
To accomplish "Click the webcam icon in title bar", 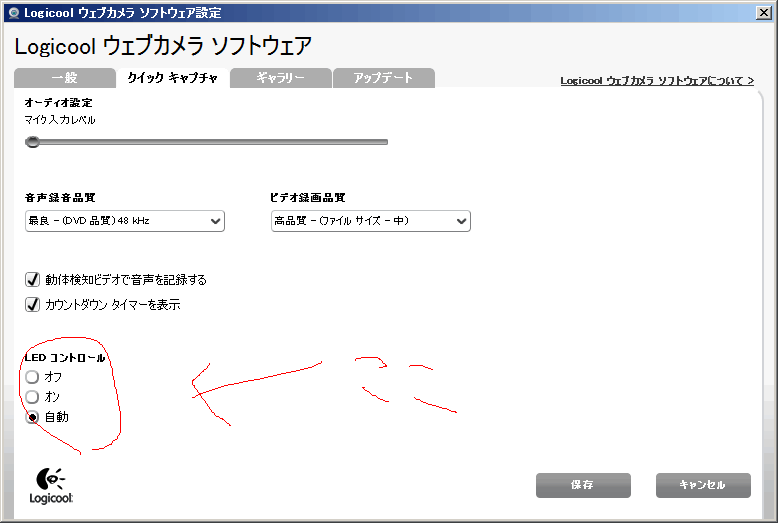I will pyautogui.click(x=14, y=13).
